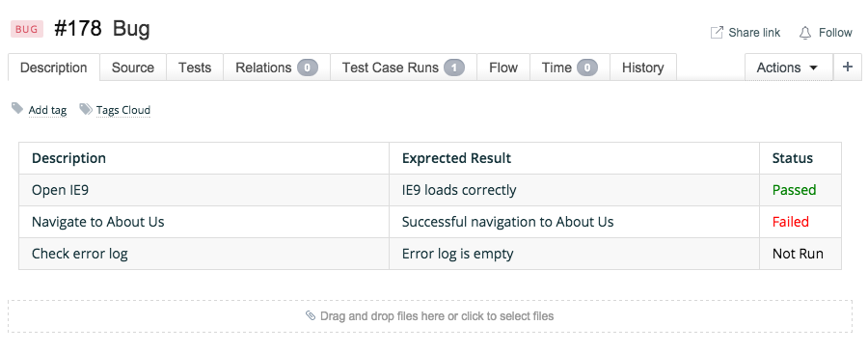
Task: Click the drag and drop files area
Action: 429,316
